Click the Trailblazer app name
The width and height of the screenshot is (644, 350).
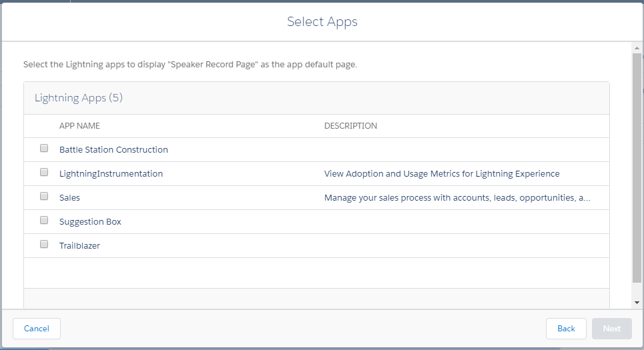coord(79,246)
